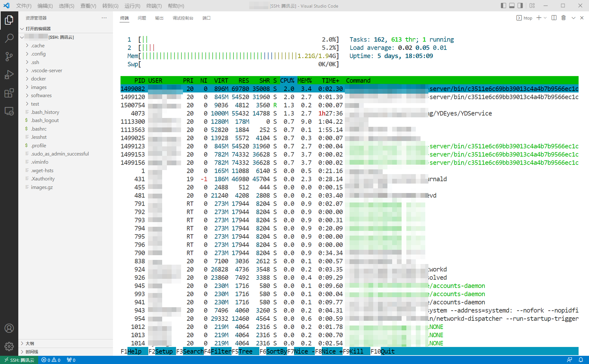Open the 转到(G) menu
This screenshot has height=364, width=589.
coord(110,6)
